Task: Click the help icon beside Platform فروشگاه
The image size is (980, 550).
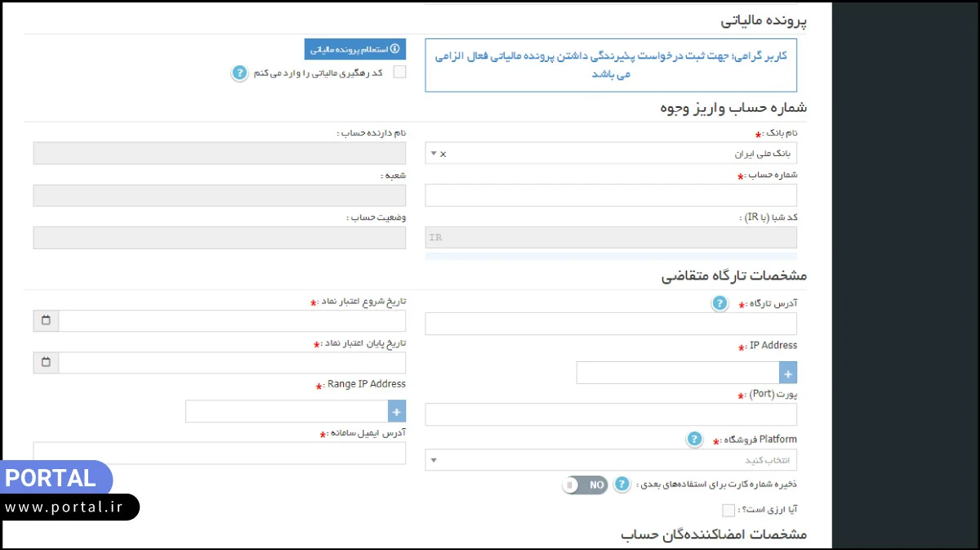Action: 693,439
